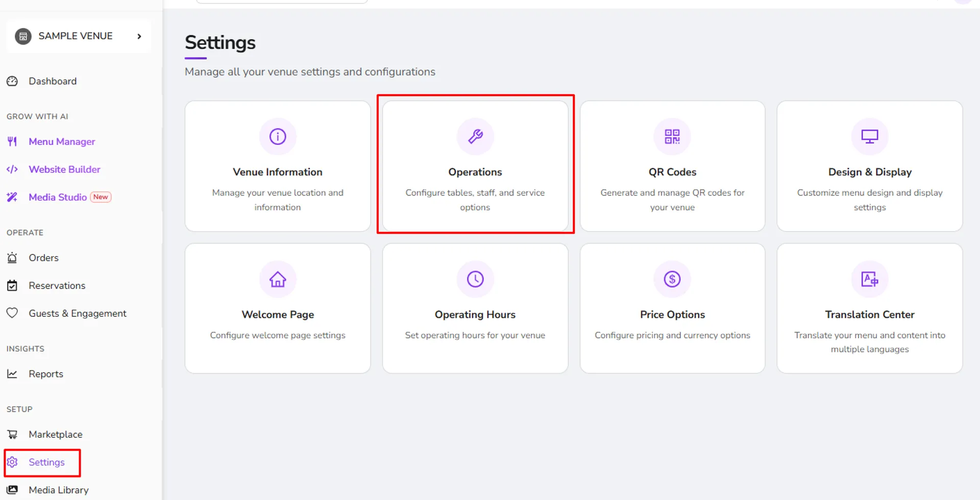This screenshot has width=980, height=500.
Task: Click the Reports chart icon
Action: pos(12,374)
